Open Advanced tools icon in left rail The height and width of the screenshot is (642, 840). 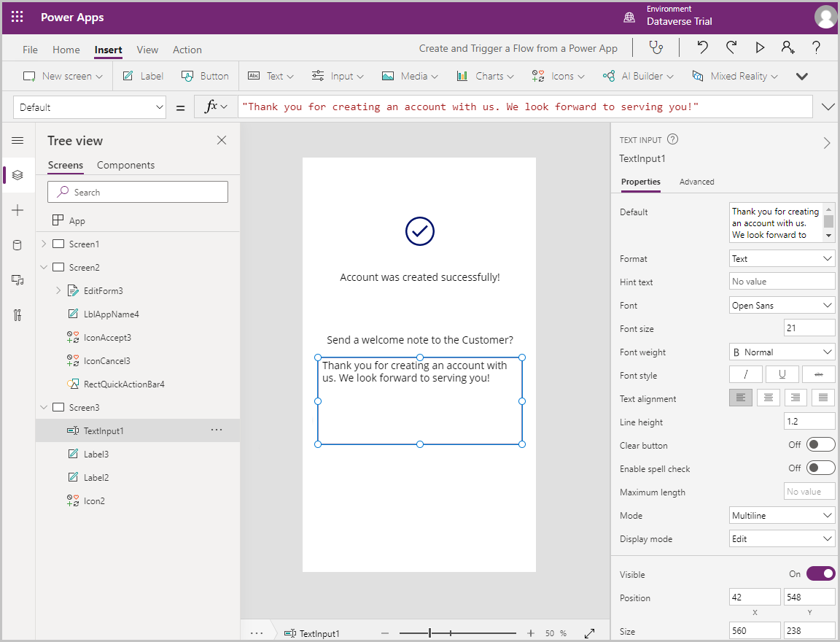pos(17,315)
